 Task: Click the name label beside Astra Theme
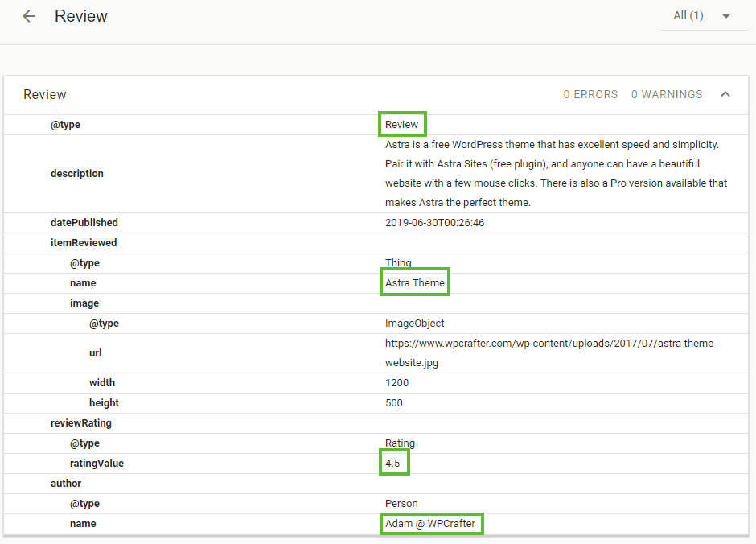[x=83, y=283]
